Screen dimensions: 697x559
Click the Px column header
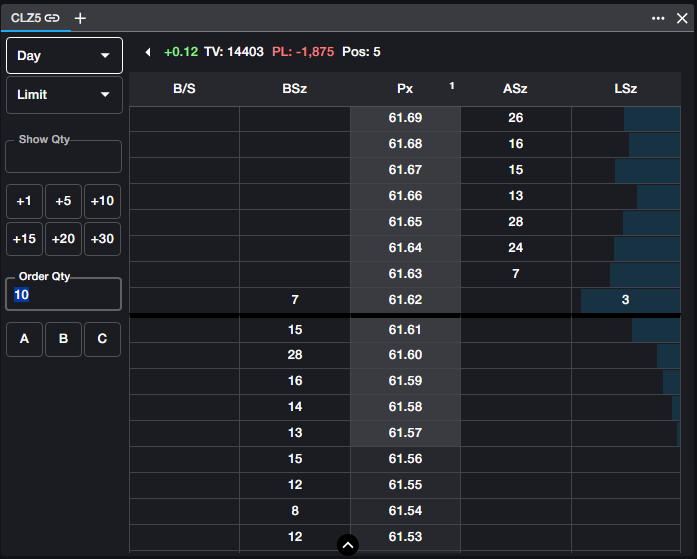[405, 89]
